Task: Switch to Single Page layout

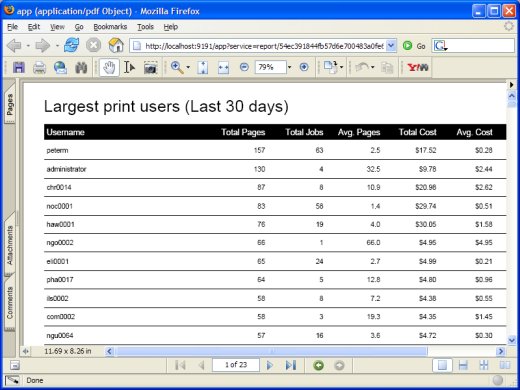Action: point(442,365)
